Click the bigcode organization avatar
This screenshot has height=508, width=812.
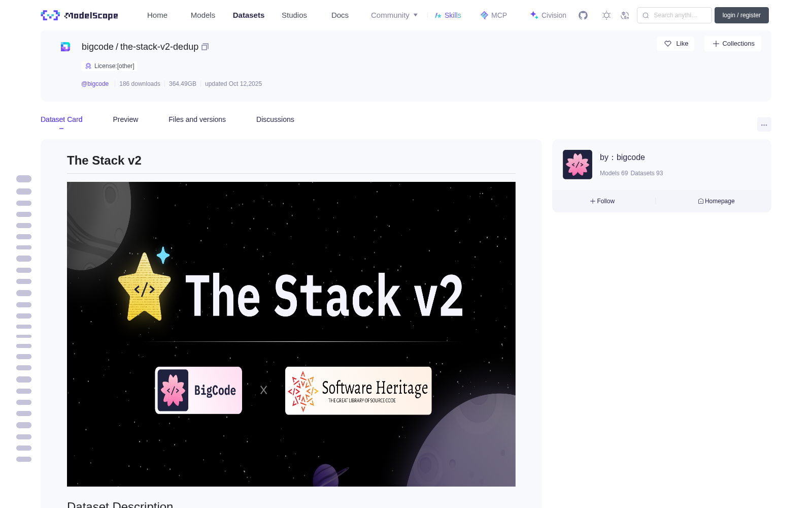click(578, 165)
